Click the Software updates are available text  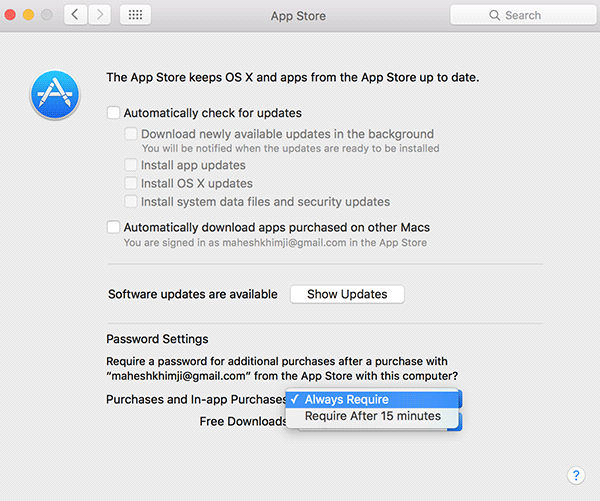point(193,294)
